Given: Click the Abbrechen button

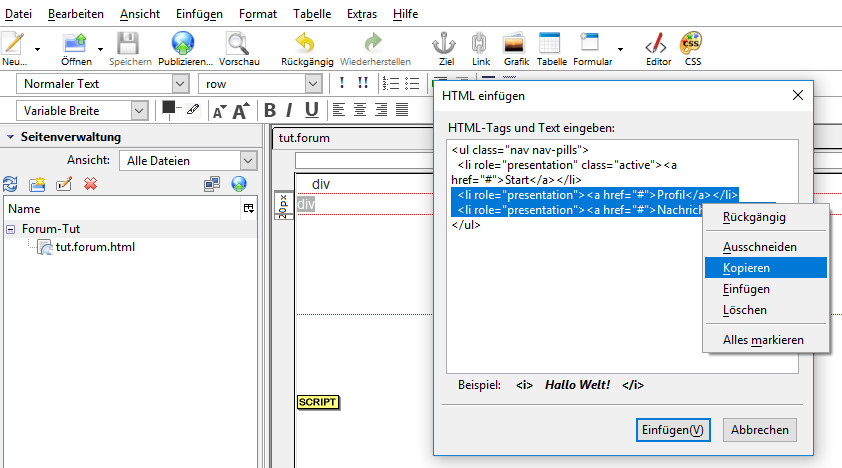Looking at the screenshot, I should pyautogui.click(x=760, y=430).
